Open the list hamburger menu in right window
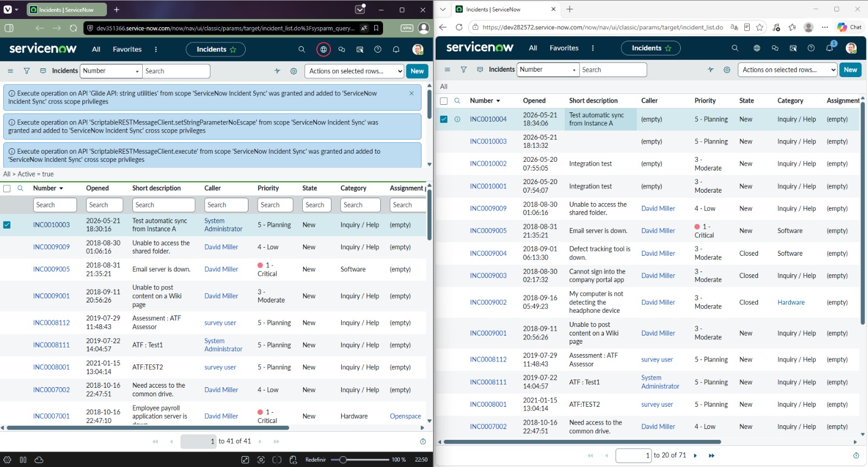The height and width of the screenshot is (467, 868). [447, 70]
